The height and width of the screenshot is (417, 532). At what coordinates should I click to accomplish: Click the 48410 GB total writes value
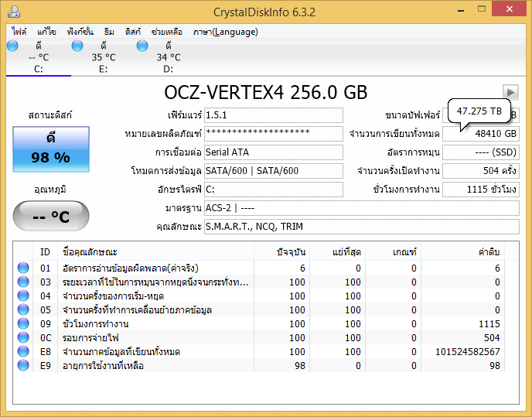pyautogui.click(x=481, y=133)
